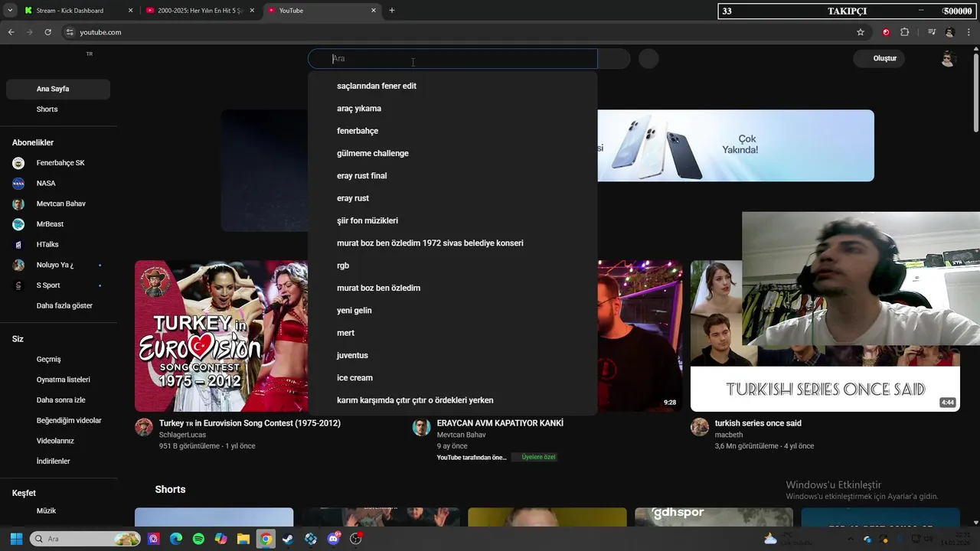
Task: Select suggestion 'ice cream'
Action: tap(452, 378)
